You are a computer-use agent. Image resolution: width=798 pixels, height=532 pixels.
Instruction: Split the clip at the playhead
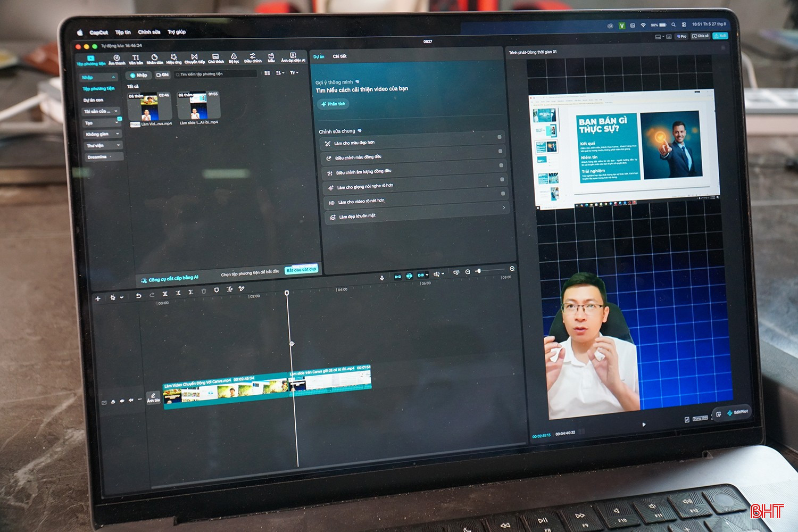[165, 294]
